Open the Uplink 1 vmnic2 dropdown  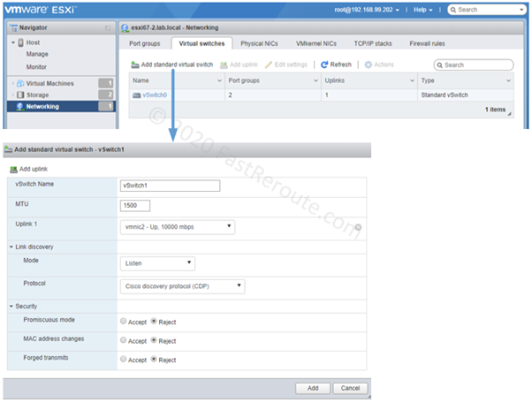point(178,227)
